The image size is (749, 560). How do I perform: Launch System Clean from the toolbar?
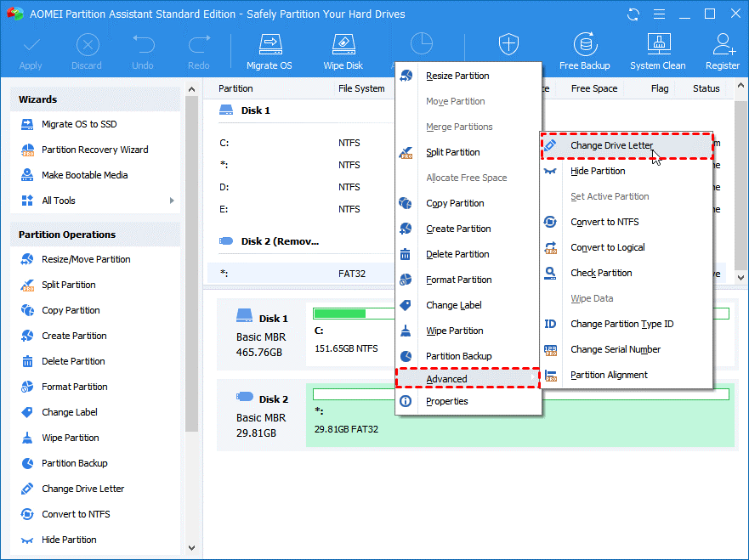pos(657,49)
